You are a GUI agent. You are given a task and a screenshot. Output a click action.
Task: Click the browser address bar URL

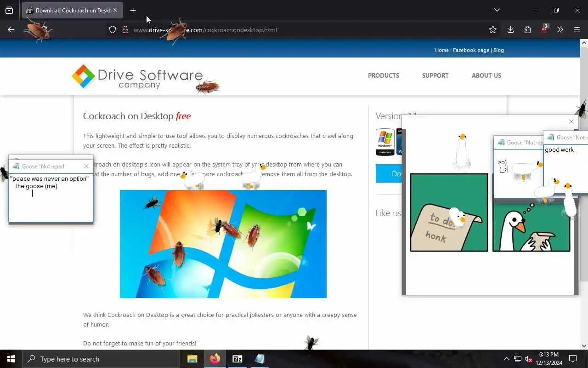pos(205,30)
